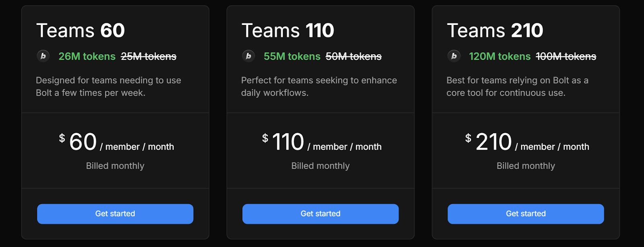
Task: Click the $60 per member price
Action: 116,142
